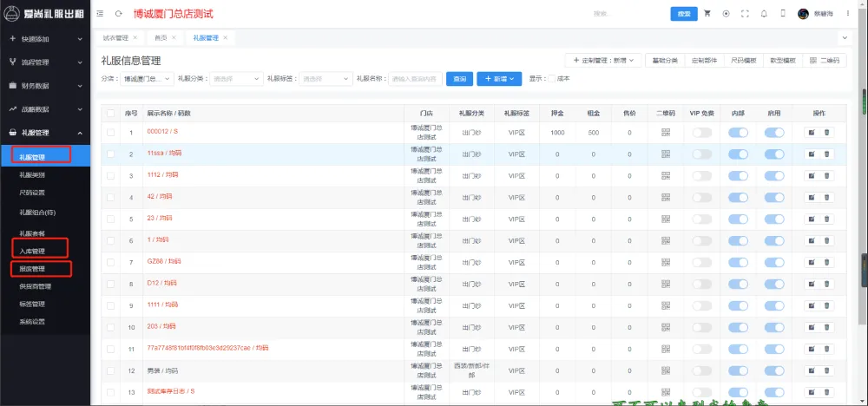Image resolution: width=868 pixels, height=406 pixels.
Task: Switch to the 首页 tab
Action: tap(161, 38)
